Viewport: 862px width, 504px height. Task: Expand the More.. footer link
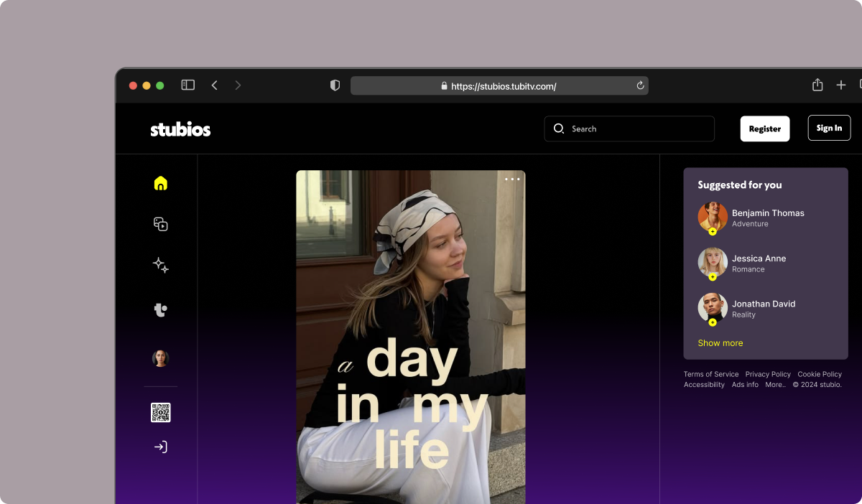(x=776, y=385)
